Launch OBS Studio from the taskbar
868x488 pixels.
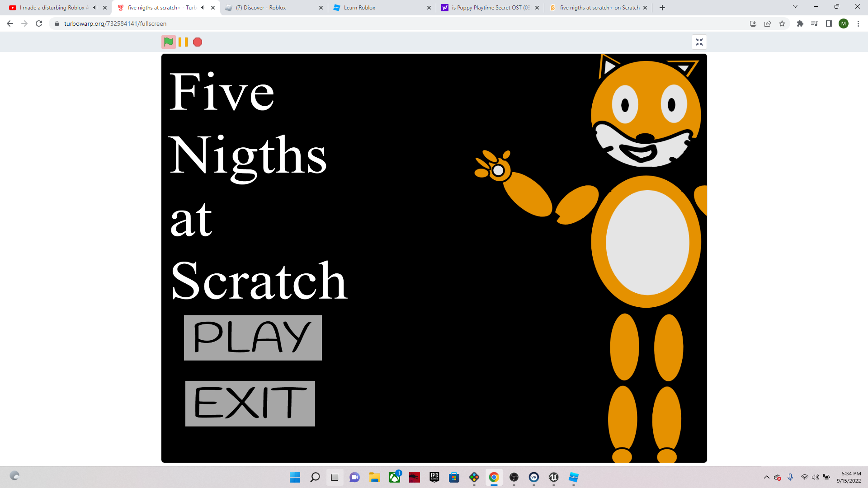(x=514, y=477)
